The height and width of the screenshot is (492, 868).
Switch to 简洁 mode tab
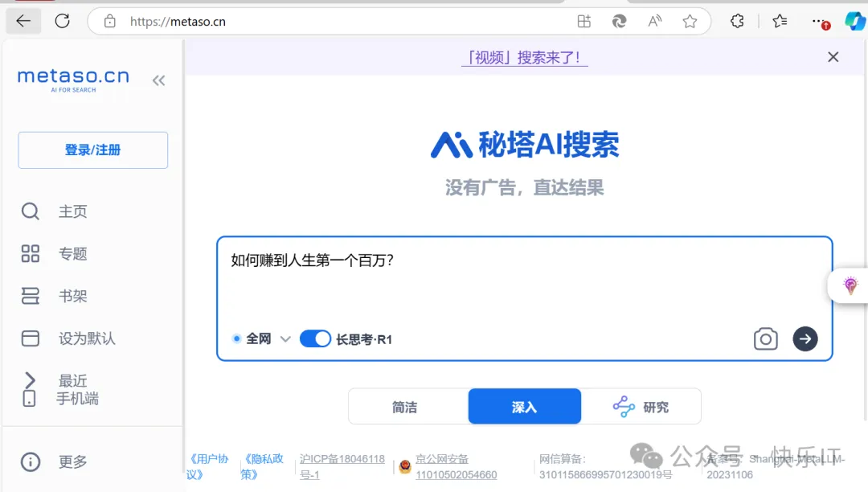click(x=405, y=407)
